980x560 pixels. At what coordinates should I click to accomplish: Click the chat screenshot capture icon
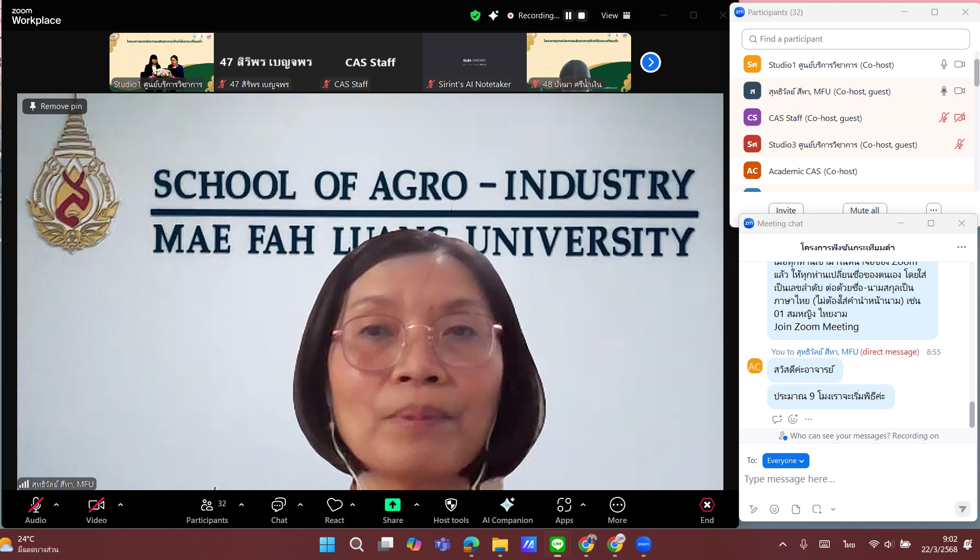[817, 509]
